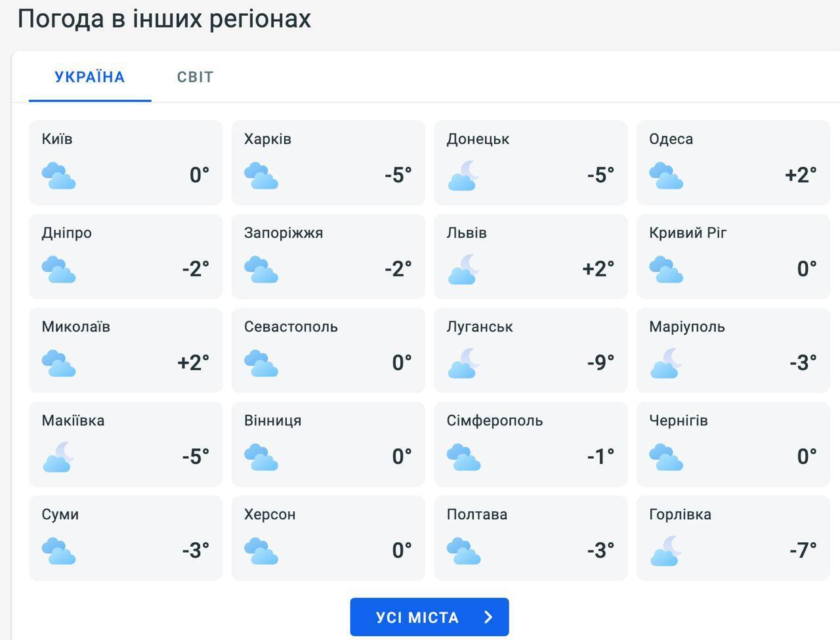
Task: Click the arrow chevron on УСІ МІСТА
Action: pos(488,617)
